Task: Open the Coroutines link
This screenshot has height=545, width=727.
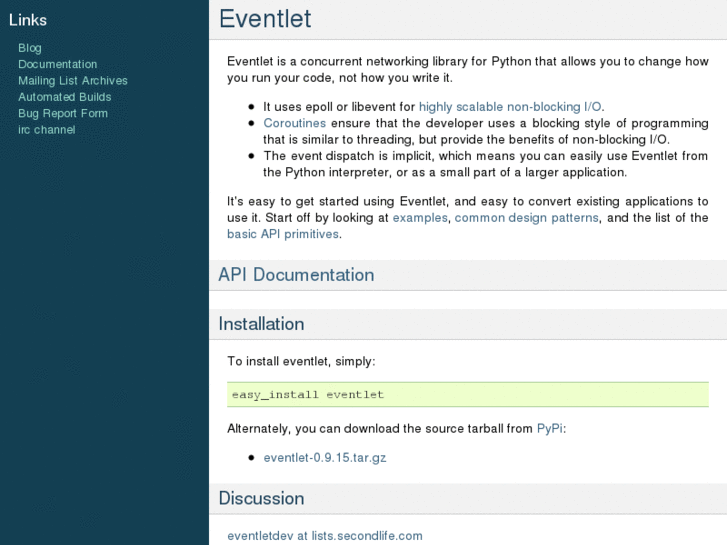Action: tap(294, 123)
